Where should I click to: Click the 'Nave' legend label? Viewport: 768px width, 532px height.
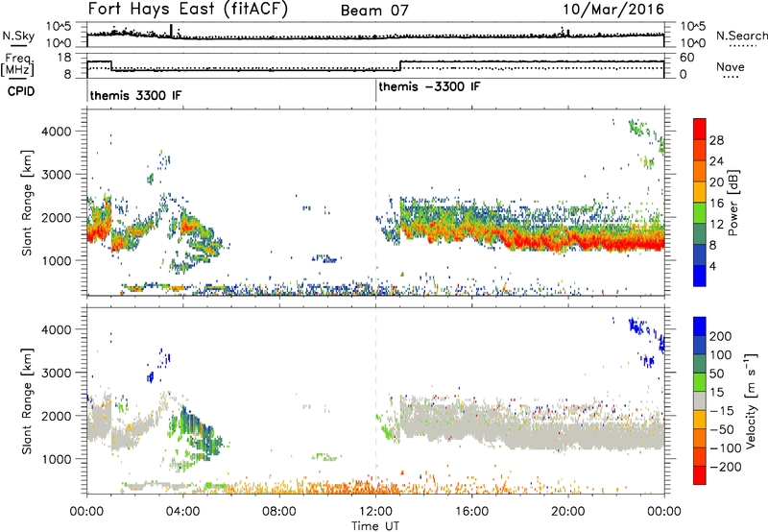[730, 66]
